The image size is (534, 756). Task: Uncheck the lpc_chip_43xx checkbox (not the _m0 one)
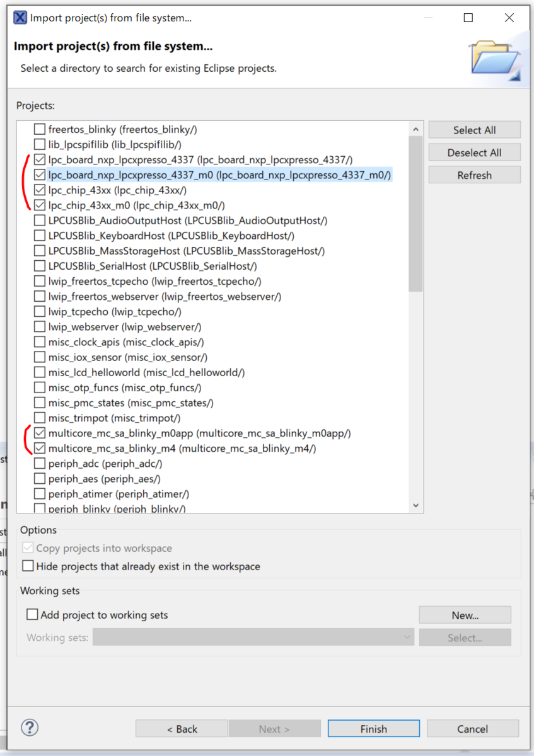[x=40, y=190]
